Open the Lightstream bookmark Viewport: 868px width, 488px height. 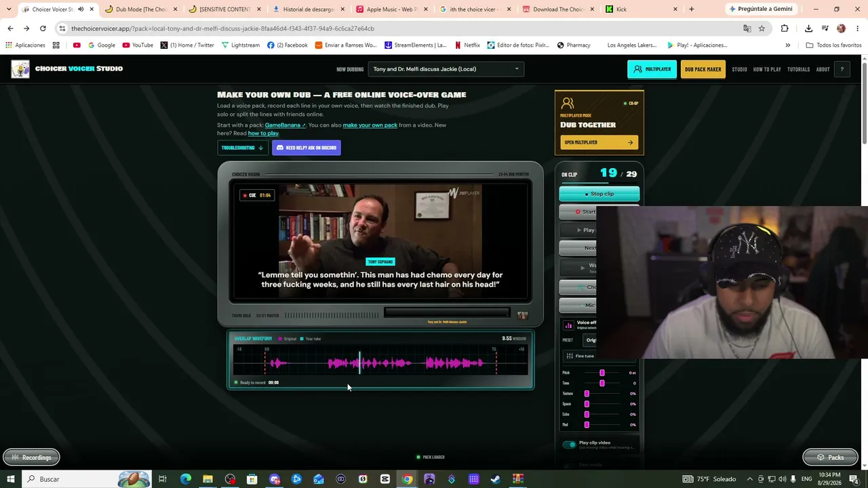click(239, 45)
